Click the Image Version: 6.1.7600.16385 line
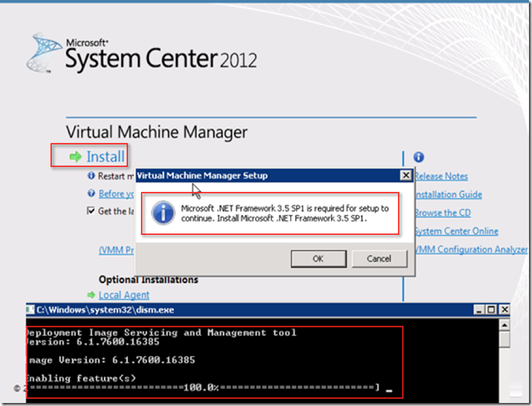 click(x=112, y=360)
